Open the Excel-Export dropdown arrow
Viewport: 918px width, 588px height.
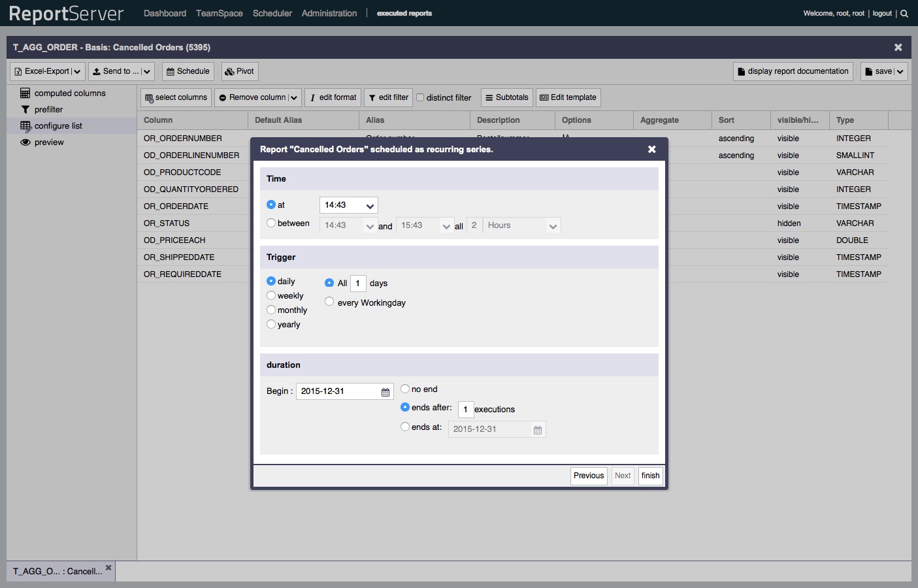[77, 71]
